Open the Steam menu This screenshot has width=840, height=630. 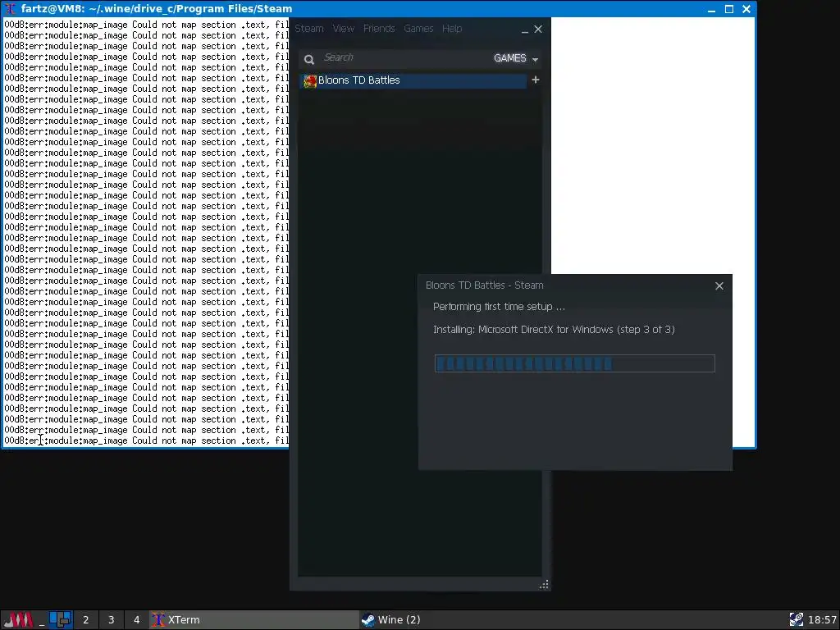[309, 29]
